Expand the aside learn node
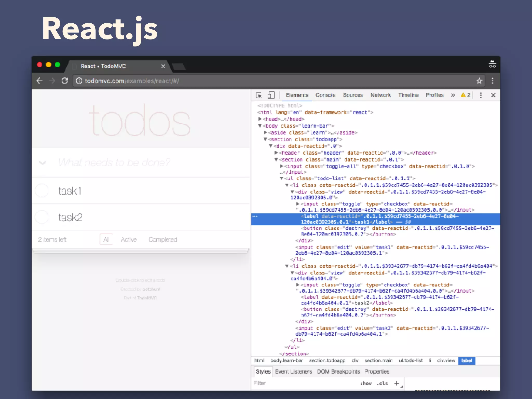Image resolution: width=532 pixels, height=399 pixels. [x=265, y=132]
